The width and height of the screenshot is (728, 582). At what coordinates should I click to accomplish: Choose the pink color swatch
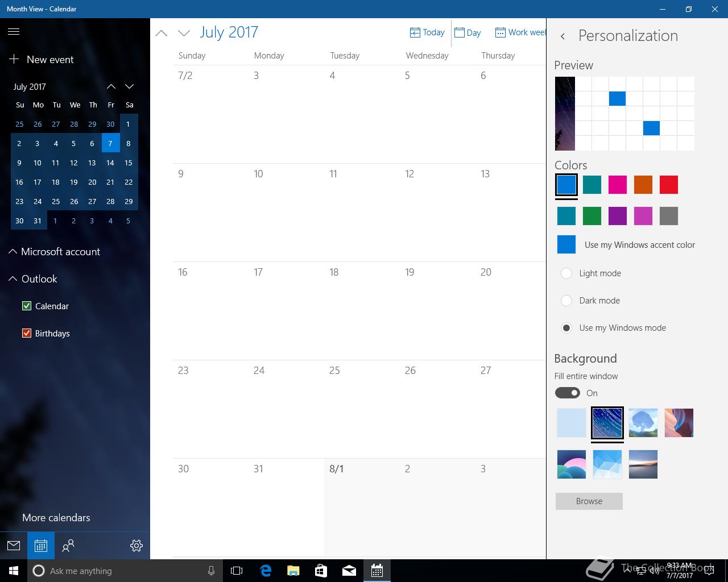click(x=618, y=185)
